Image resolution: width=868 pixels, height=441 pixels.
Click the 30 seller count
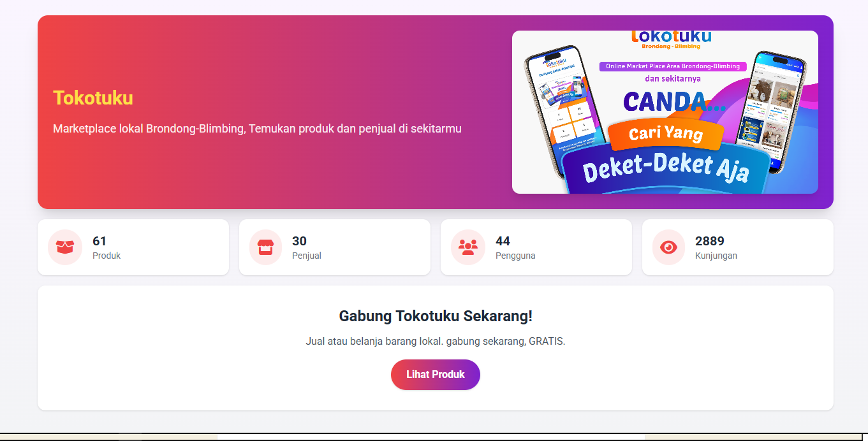[x=299, y=241]
